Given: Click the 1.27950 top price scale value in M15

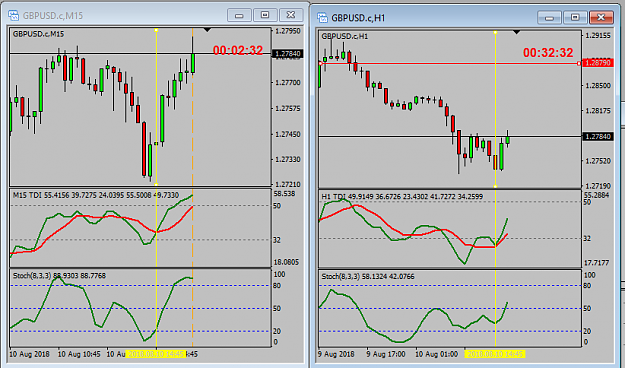Looking at the screenshot, I should coord(288,31).
